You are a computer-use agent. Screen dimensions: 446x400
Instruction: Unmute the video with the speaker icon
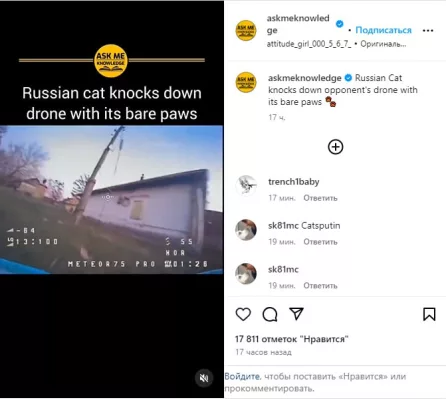pyautogui.click(x=204, y=378)
